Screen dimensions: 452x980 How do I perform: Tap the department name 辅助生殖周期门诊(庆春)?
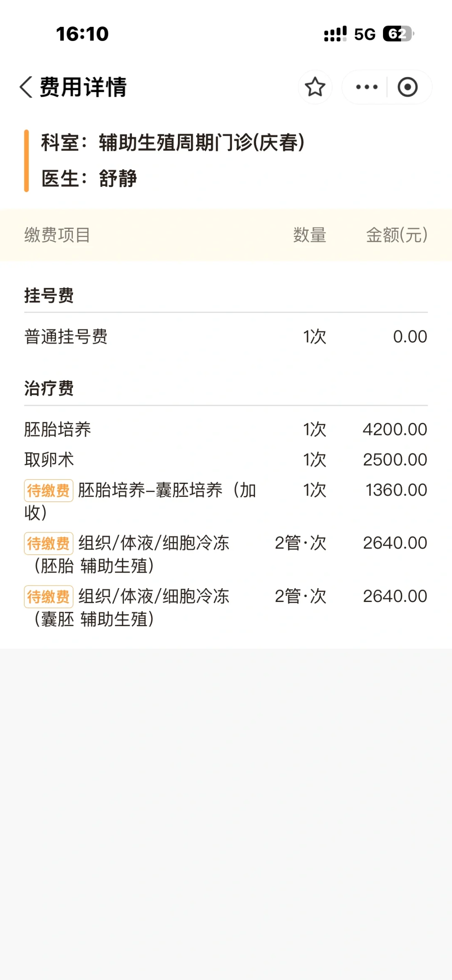tap(201, 143)
